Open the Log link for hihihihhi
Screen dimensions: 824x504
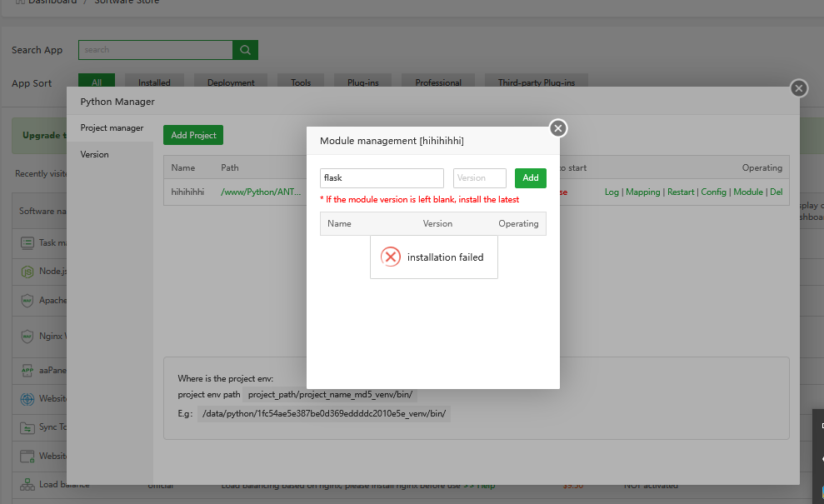point(612,192)
